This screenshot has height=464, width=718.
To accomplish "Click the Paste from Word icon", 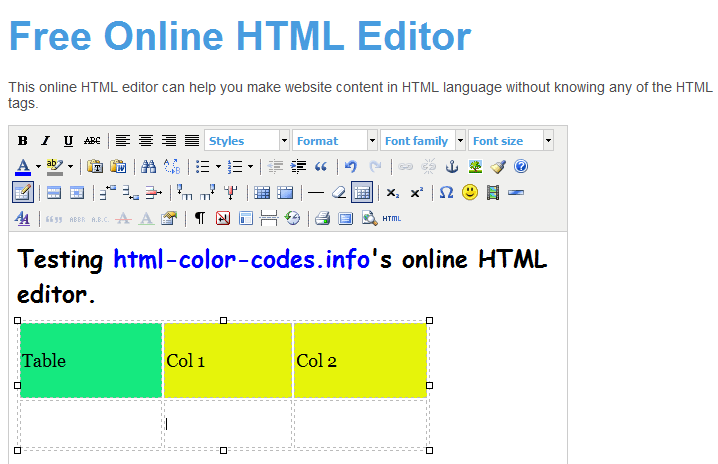I will click(x=118, y=167).
